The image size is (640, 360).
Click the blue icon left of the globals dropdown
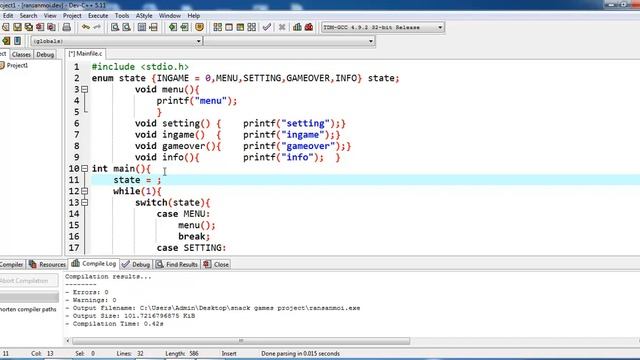tap(18, 41)
